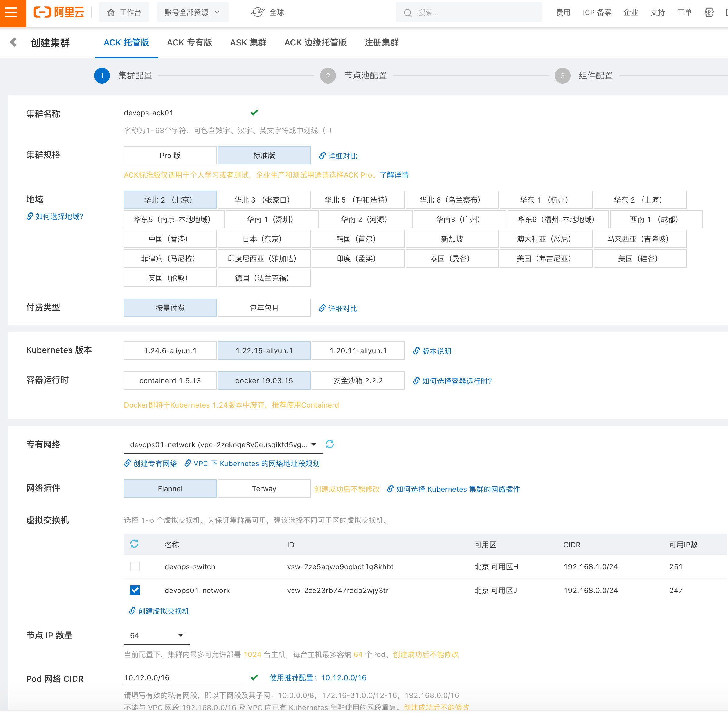Viewport: 728px width, 726px height.
Task: Click the 创建虚拟交换机 link
Action: pyautogui.click(x=163, y=611)
